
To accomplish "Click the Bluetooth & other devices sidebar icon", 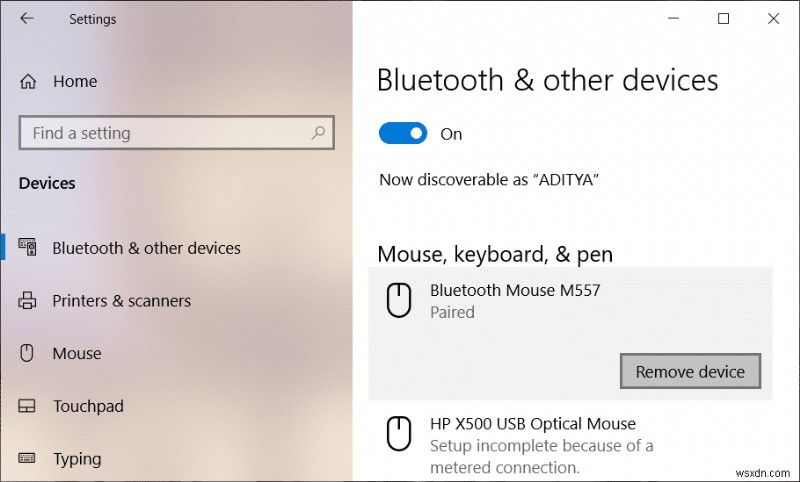I will point(28,248).
